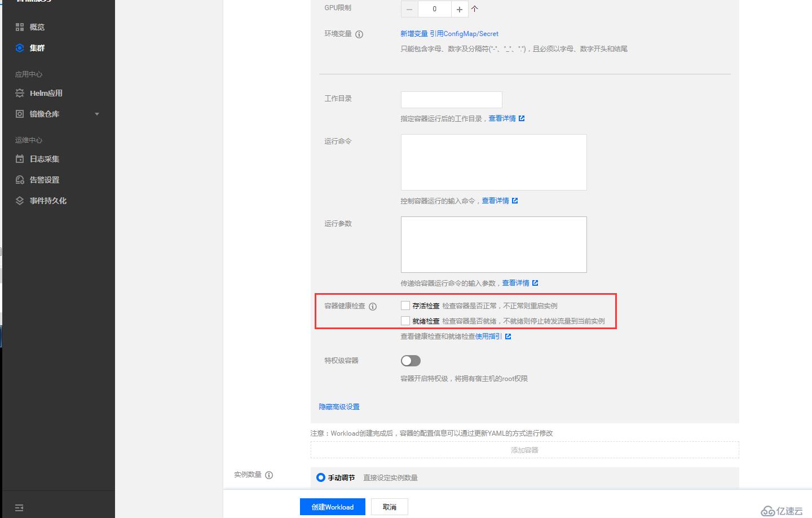Viewport: 812px width, 518px height.
Task: Select 集群 menu item text
Action: pos(37,48)
